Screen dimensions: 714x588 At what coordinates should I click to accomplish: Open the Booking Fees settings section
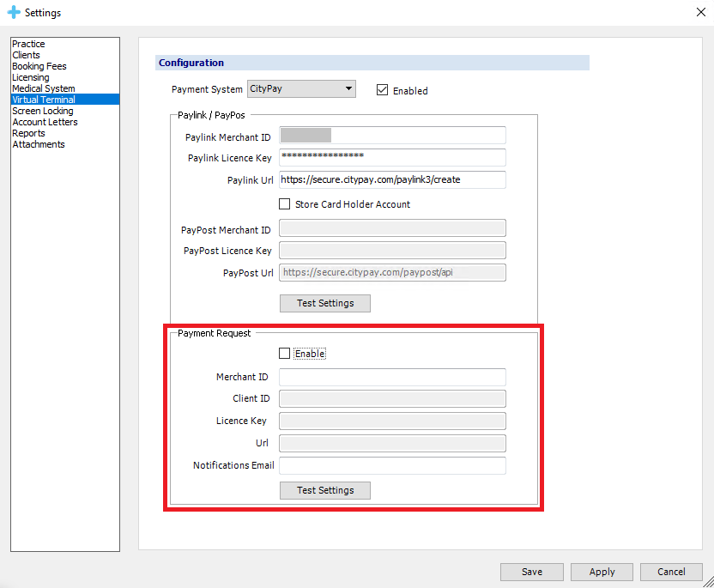[x=39, y=66]
